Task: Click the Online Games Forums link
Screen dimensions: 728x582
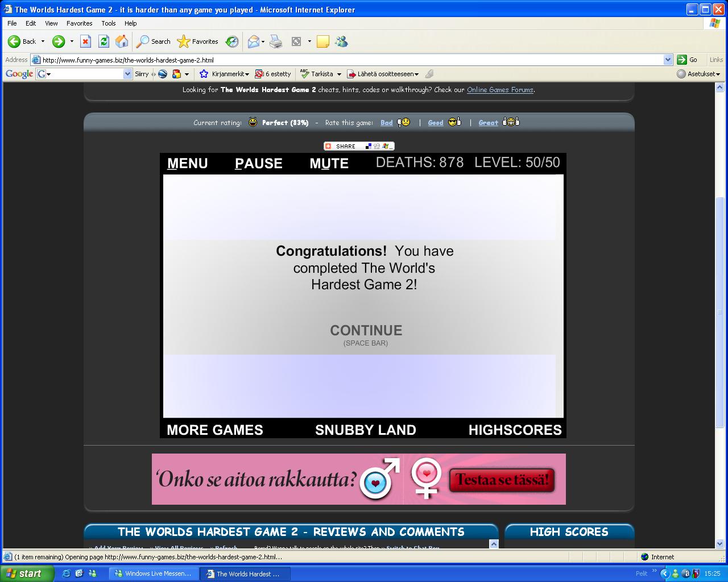Action: coord(500,90)
